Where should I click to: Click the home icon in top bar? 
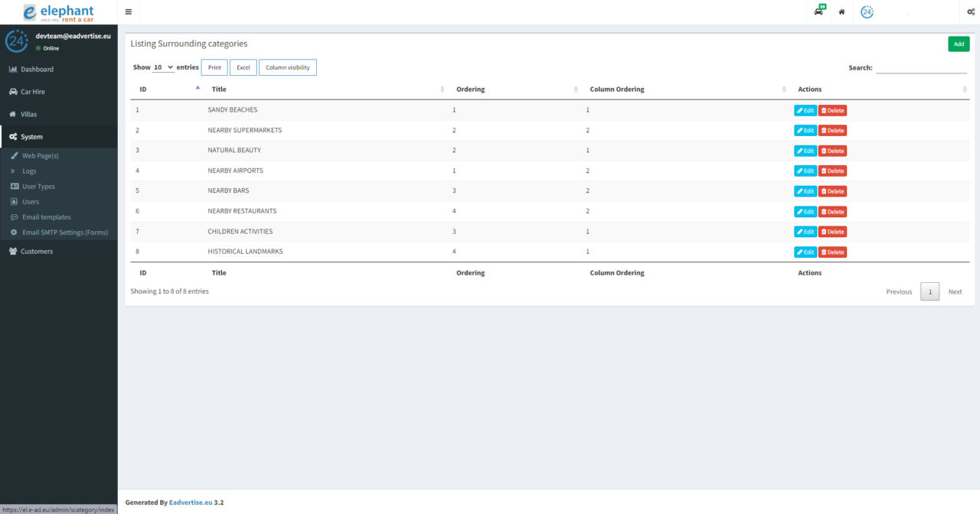pyautogui.click(x=841, y=12)
